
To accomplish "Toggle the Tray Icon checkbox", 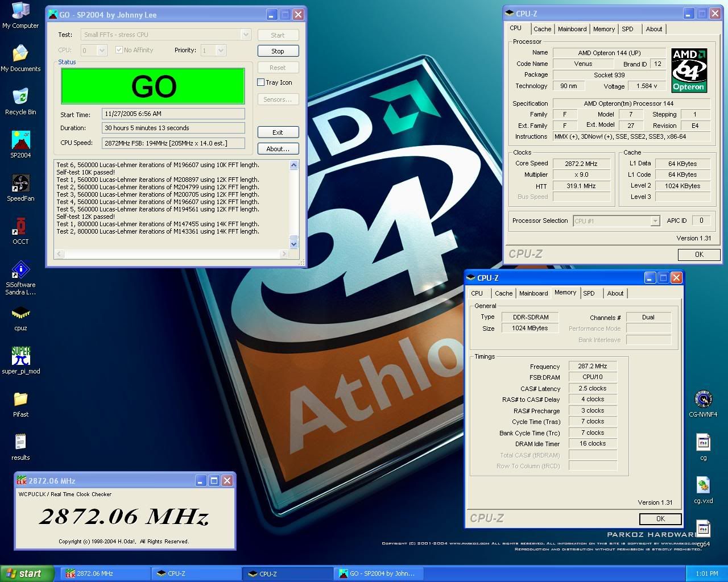I will click(261, 82).
